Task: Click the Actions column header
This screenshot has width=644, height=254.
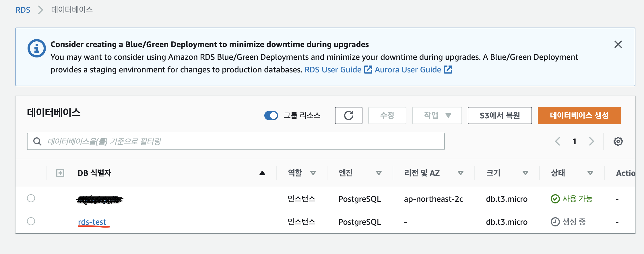Action: pos(626,173)
